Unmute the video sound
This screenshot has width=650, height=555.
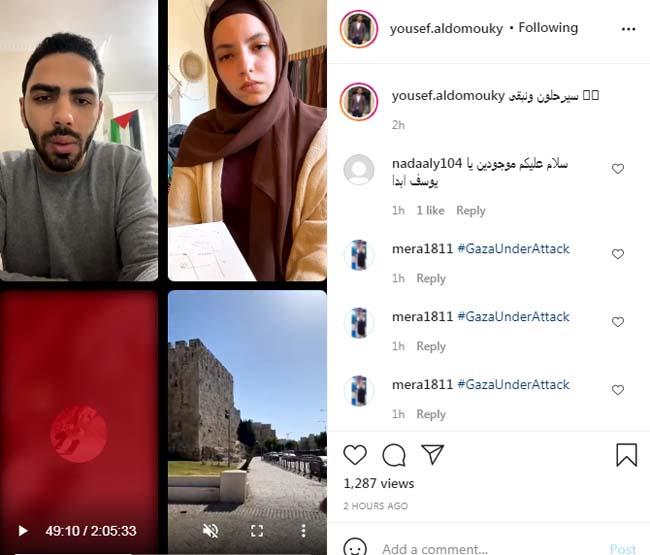(x=211, y=531)
